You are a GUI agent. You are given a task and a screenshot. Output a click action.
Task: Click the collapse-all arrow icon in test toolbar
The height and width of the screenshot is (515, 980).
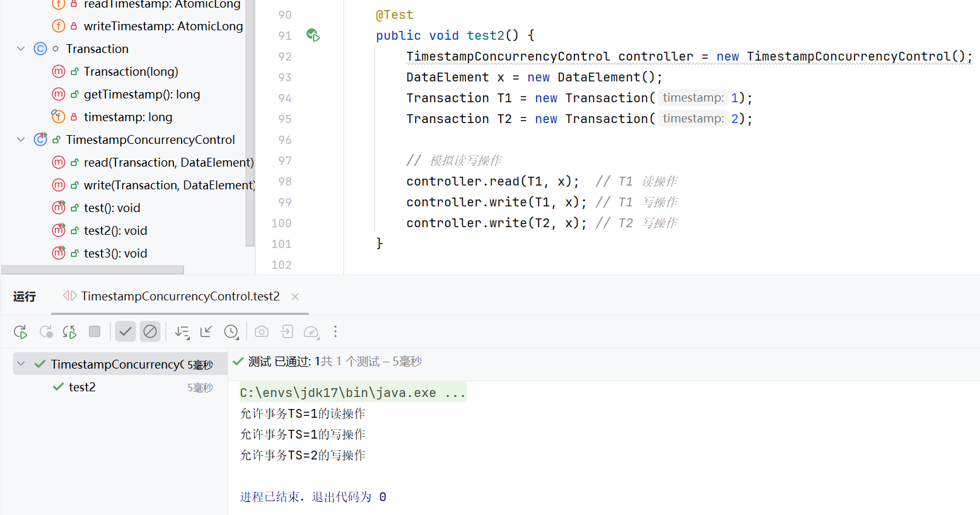click(206, 332)
